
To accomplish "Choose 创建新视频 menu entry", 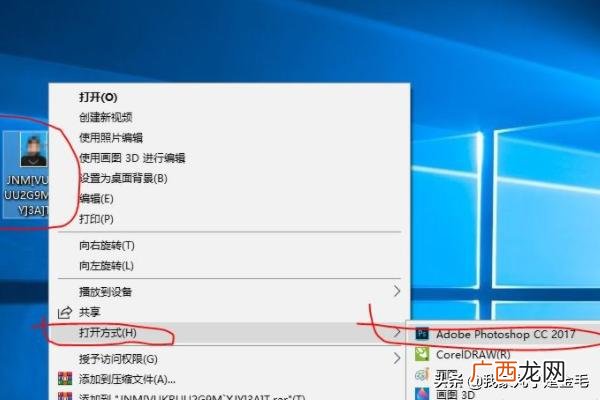I will click(106, 117).
